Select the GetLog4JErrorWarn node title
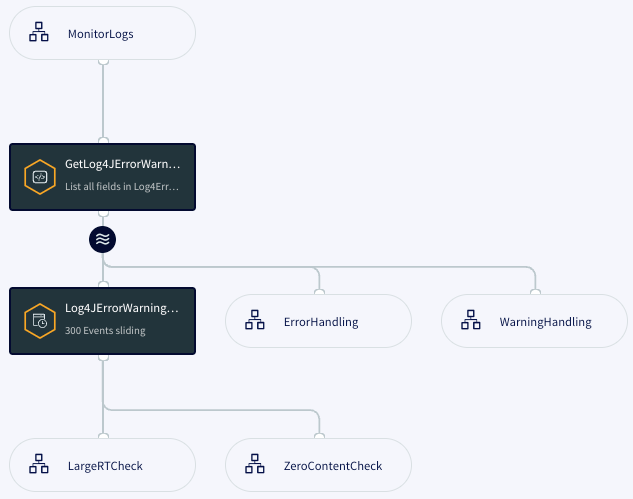 (x=122, y=164)
